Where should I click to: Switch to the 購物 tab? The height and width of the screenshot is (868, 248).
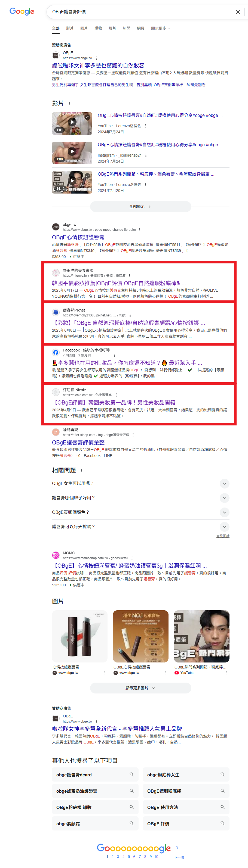click(98, 28)
